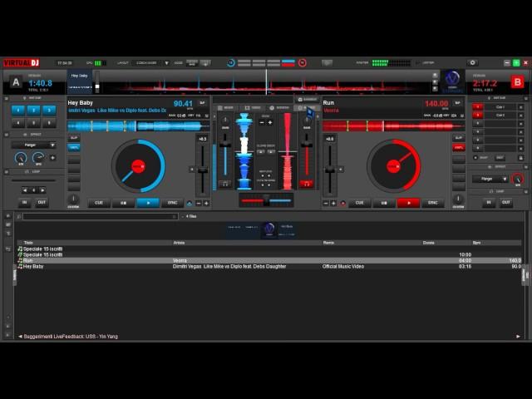532x399 pixels.
Task: Click the pitch fader on deck A
Action: pos(203,170)
